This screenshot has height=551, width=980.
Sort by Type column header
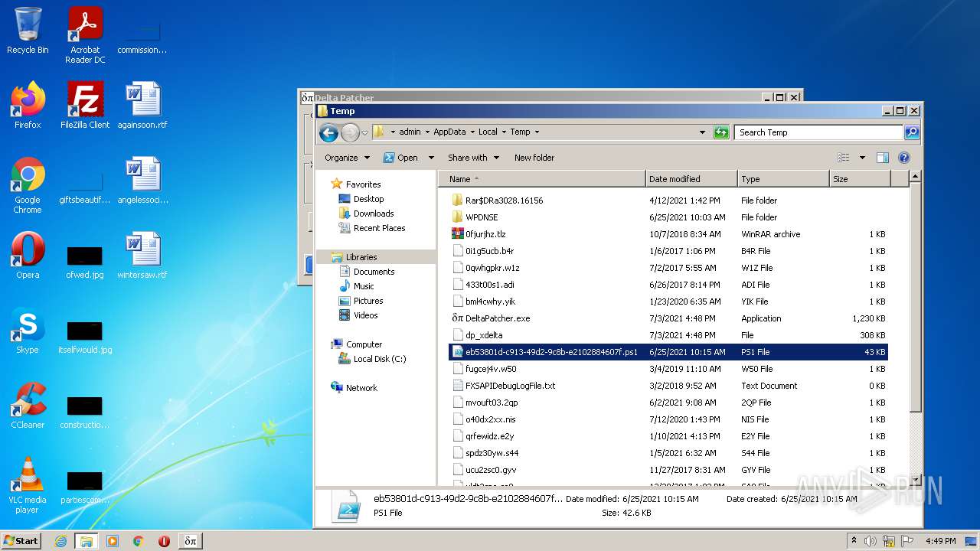point(783,179)
